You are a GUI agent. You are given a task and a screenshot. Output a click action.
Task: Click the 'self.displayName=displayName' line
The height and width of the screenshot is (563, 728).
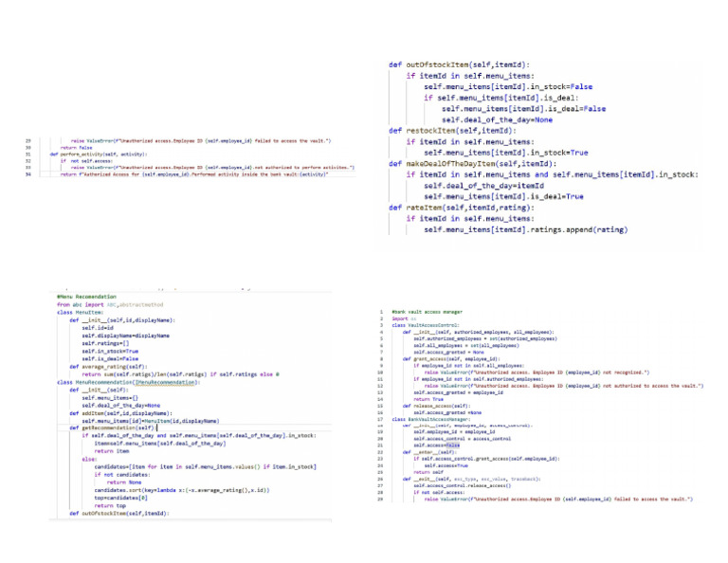(125, 336)
